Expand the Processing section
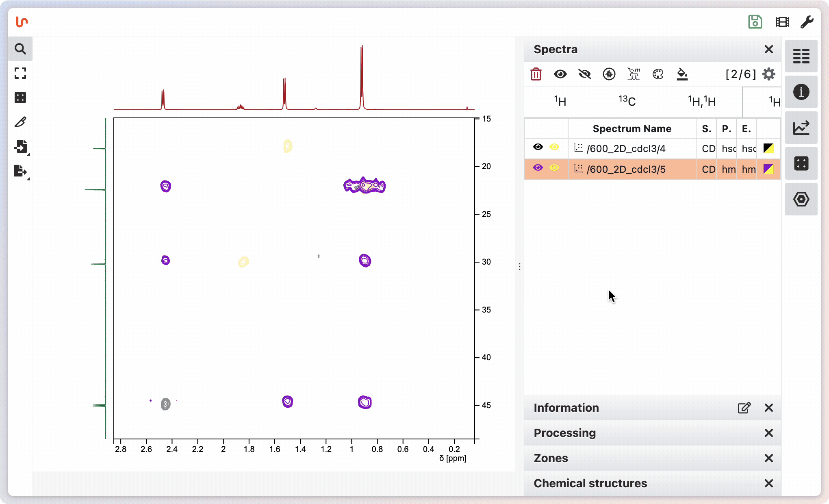The image size is (829, 504). click(564, 433)
